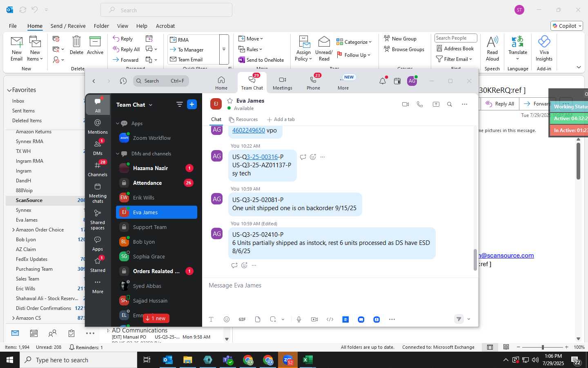Click the Zoom search box
Screen dimensions: 588x368
pyautogui.click(x=161, y=81)
